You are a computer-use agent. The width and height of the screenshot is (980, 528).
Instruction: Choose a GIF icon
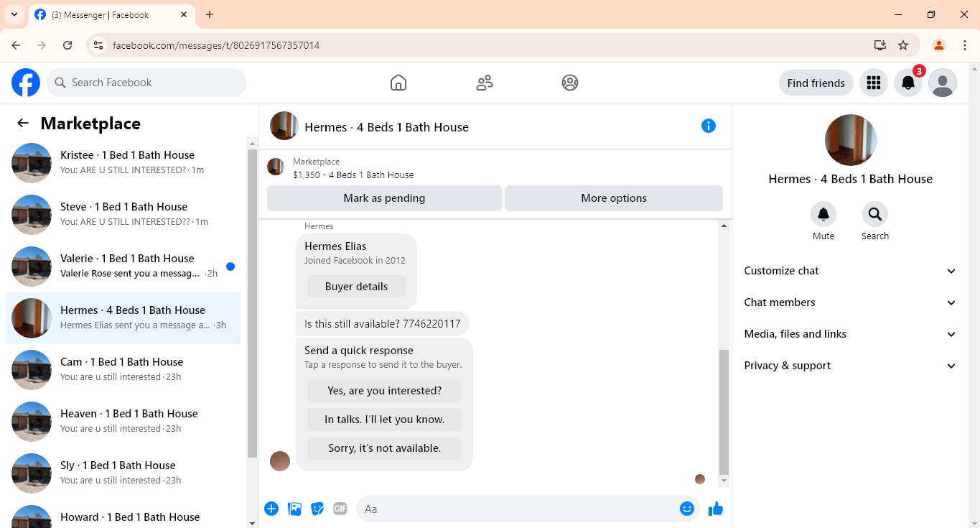tap(340, 509)
